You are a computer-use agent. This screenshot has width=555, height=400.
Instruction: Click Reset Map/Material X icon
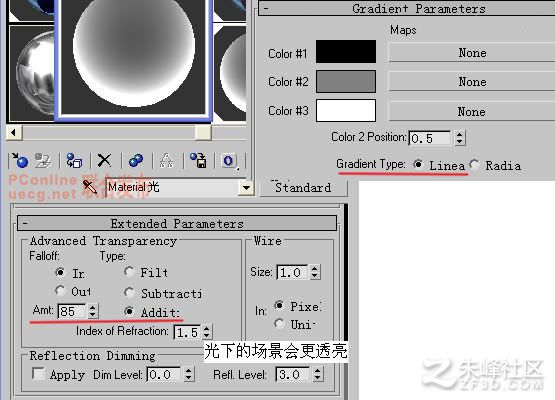pos(104,161)
